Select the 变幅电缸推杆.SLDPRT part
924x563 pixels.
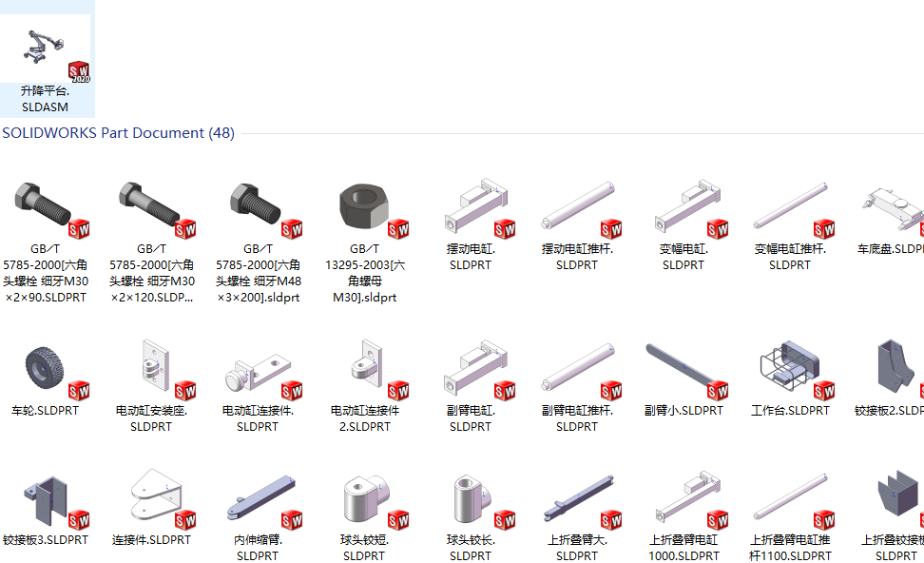[790, 224]
